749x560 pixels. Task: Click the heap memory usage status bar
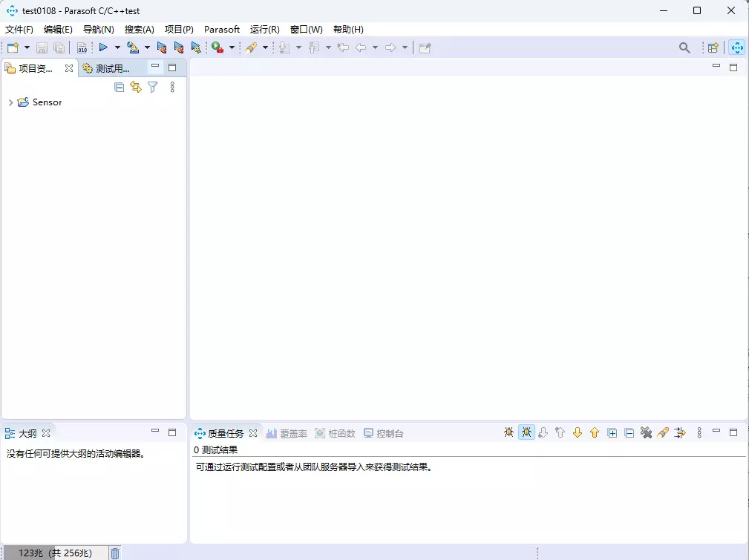click(55, 553)
